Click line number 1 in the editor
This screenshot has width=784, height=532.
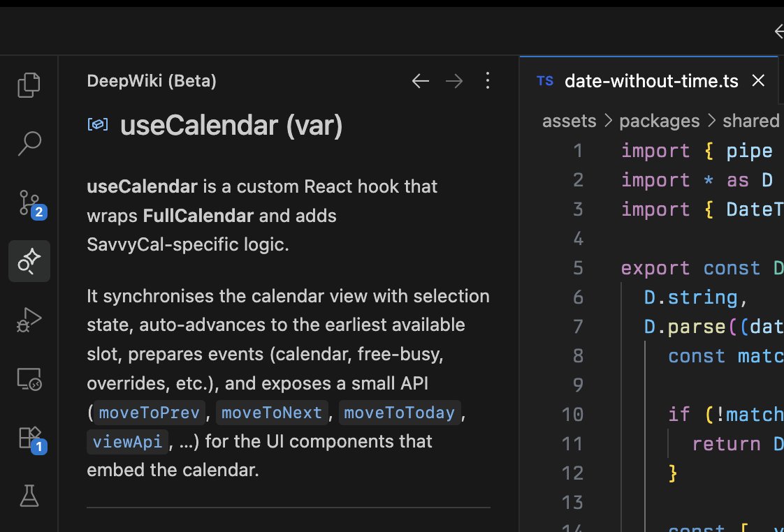(578, 151)
